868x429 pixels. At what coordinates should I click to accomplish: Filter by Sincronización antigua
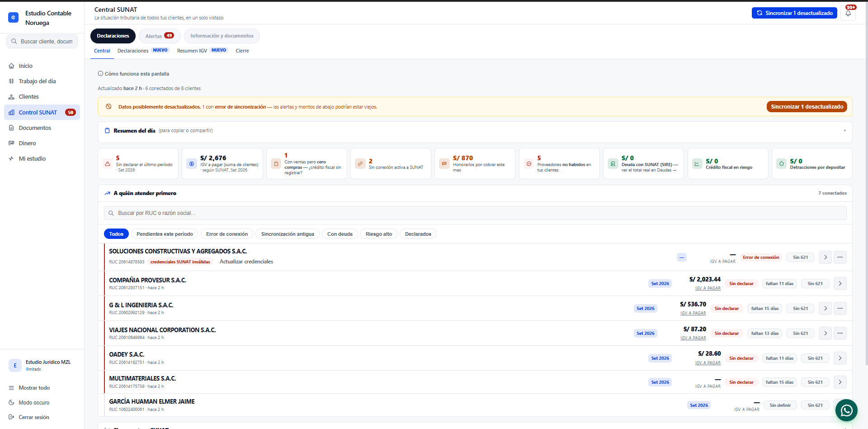pyautogui.click(x=288, y=234)
